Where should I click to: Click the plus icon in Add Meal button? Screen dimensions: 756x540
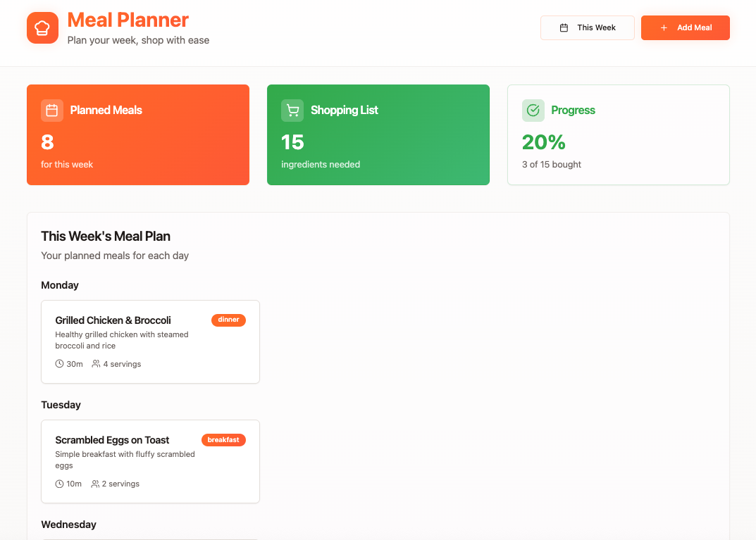coord(662,27)
